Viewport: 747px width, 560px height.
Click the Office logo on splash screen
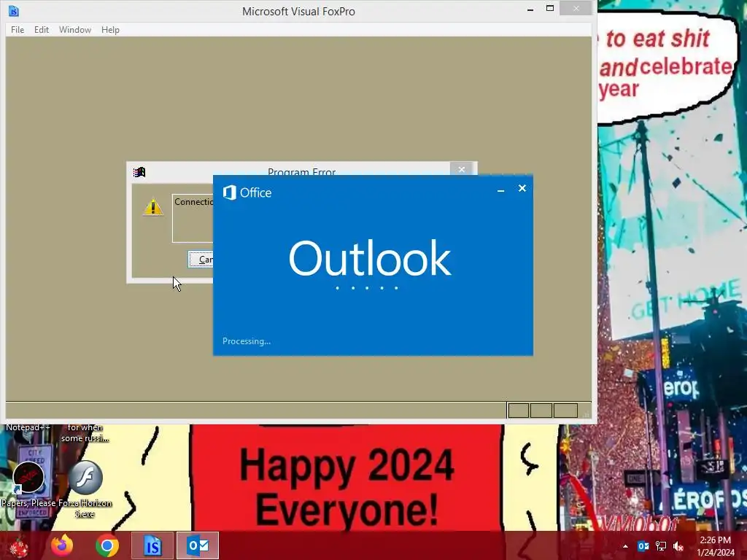coord(247,192)
